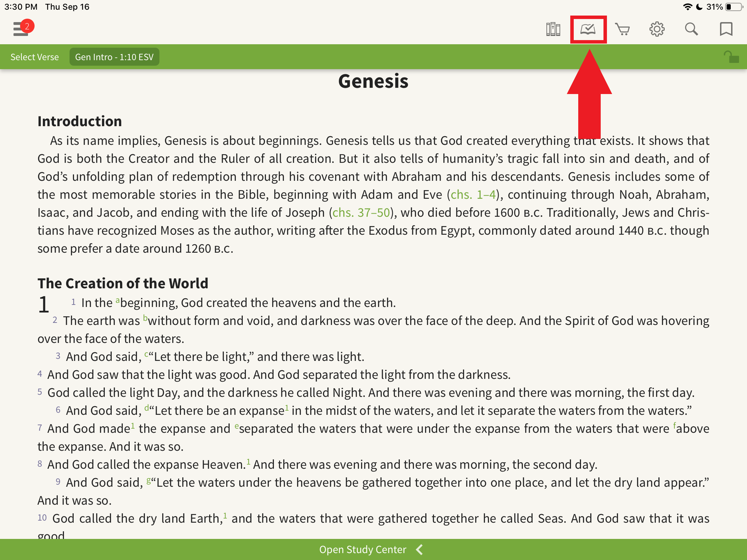The width and height of the screenshot is (747, 560).
Task: Tap footnote 1 after 'expanse' in verse 6
Action: pyautogui.click(x=287, y=408)
